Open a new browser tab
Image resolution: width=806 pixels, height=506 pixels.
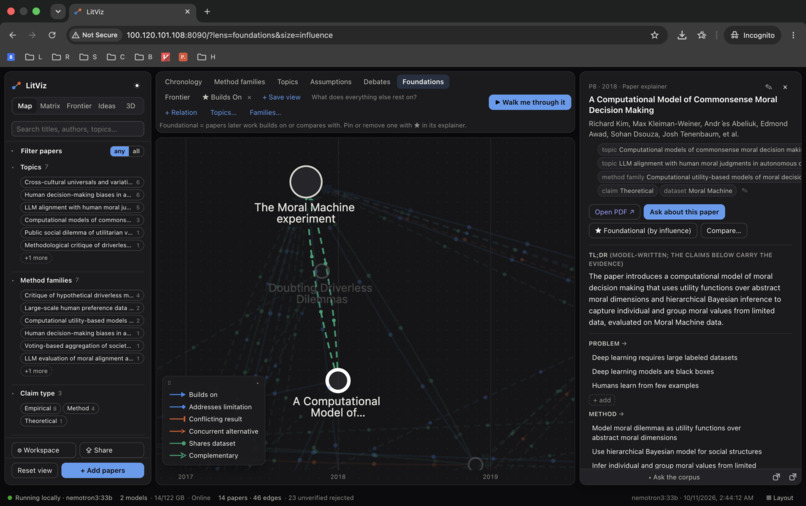click(207, 11)
